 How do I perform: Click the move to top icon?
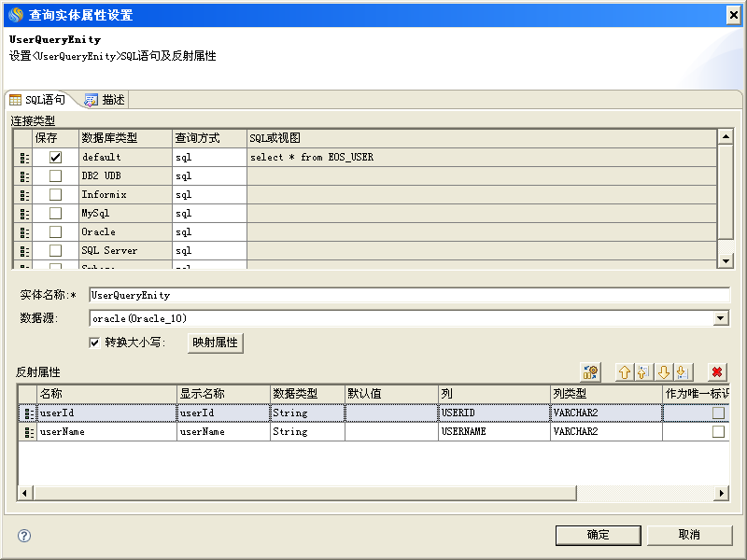pos(643,372)
